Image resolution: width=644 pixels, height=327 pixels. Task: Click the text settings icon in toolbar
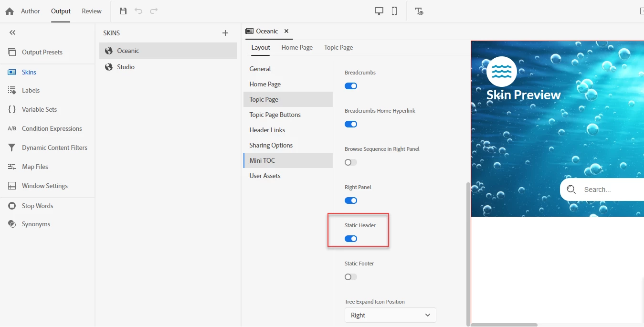pos(419,11)
